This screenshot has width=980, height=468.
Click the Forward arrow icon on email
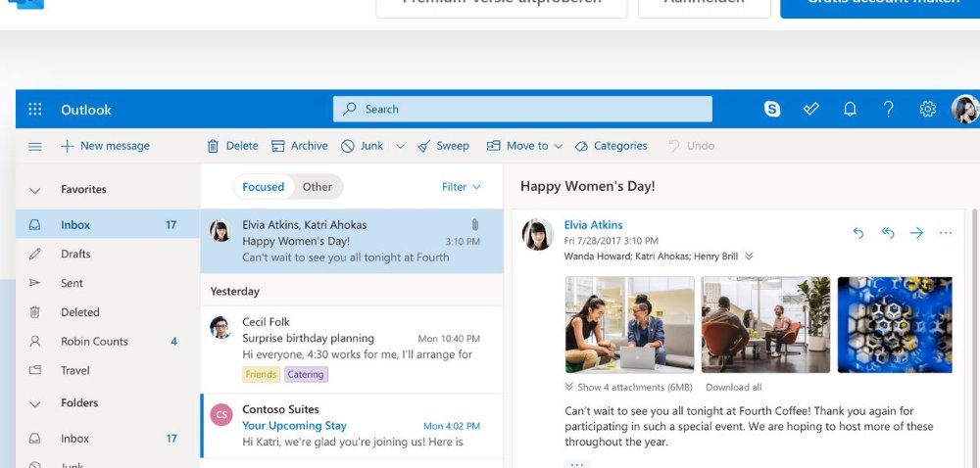point(916,232)
